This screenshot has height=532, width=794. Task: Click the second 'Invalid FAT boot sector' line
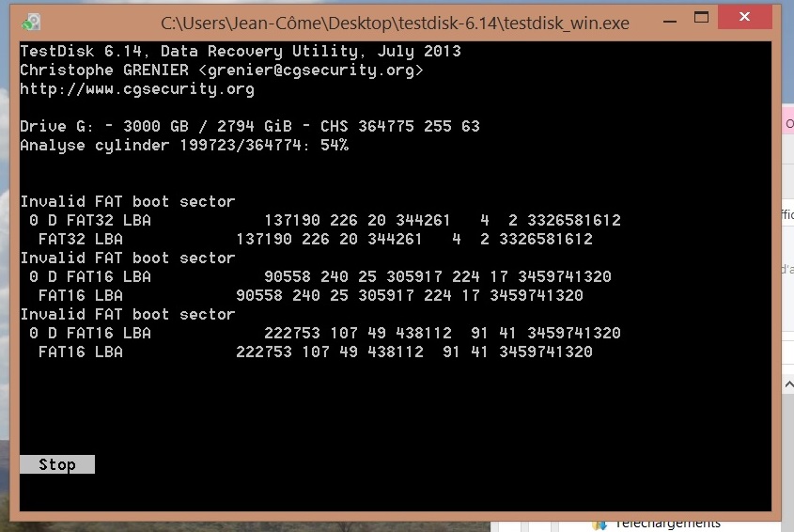128,258
